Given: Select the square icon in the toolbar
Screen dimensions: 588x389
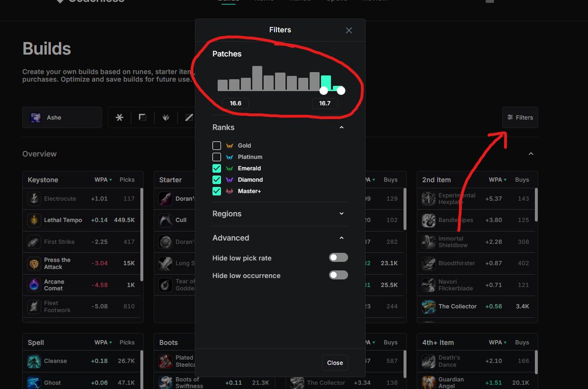Looking at the screenshot, I should pyautogui.click(x=143, y=118).
